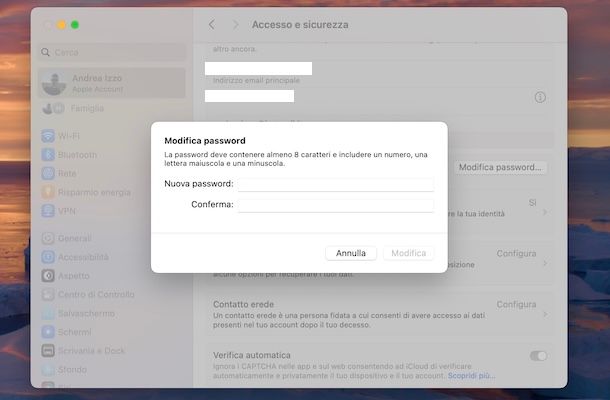Viewport: 610px width, 400px height.
Task: Click the Andrea Izzo name text
Action: click(x=97, y=78)
